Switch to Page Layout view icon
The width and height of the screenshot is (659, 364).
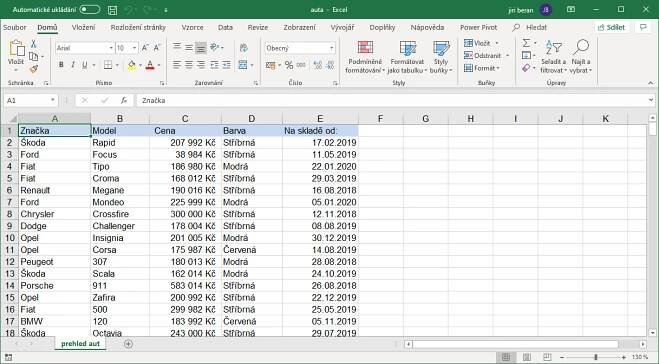[x=526, y=357]
